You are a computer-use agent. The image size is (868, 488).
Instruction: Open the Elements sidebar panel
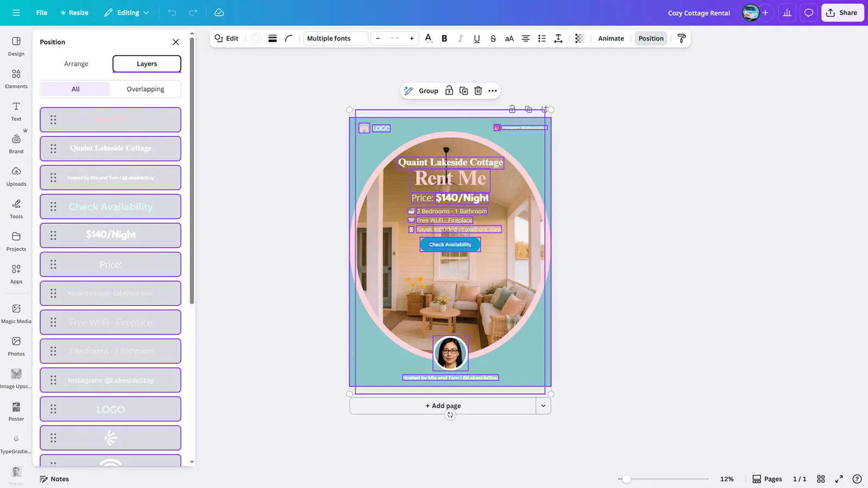(x=16, y=79)
